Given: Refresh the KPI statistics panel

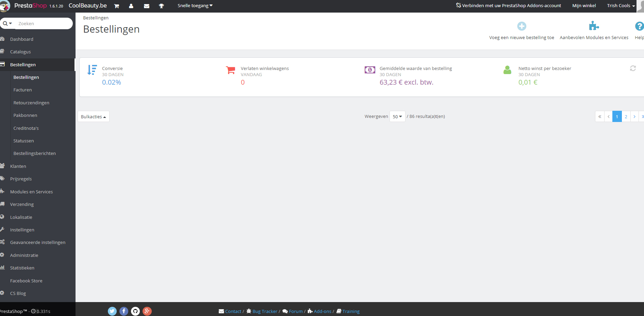Looking at the screenshot, I should [633, 68].
